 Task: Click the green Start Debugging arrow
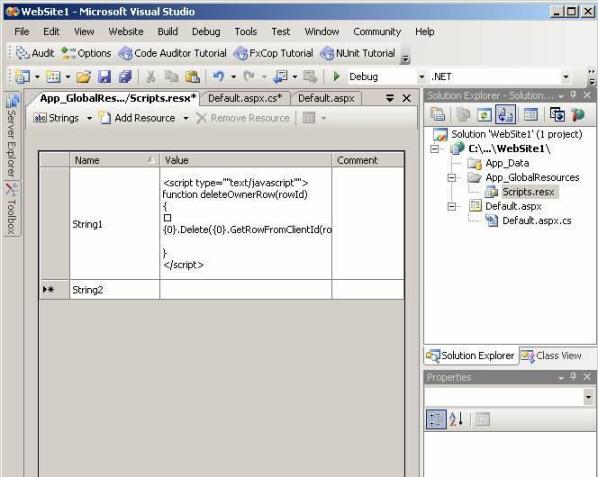336,77
